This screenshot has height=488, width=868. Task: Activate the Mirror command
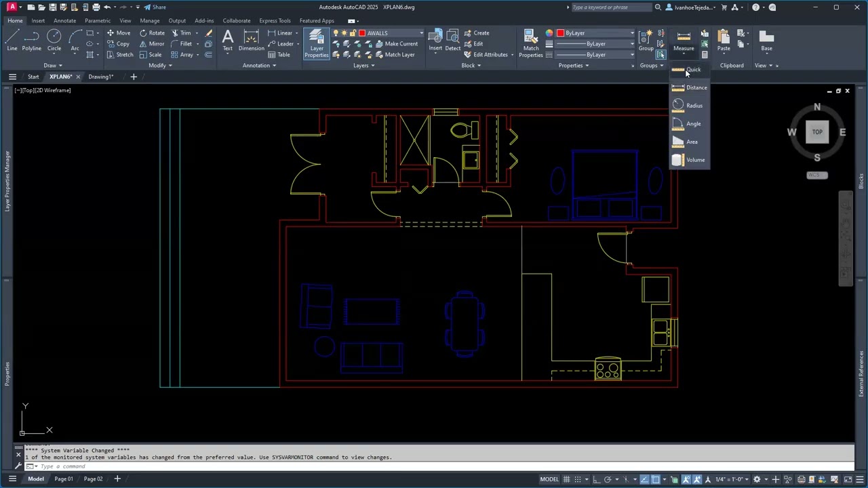click(x=151, y=44)
